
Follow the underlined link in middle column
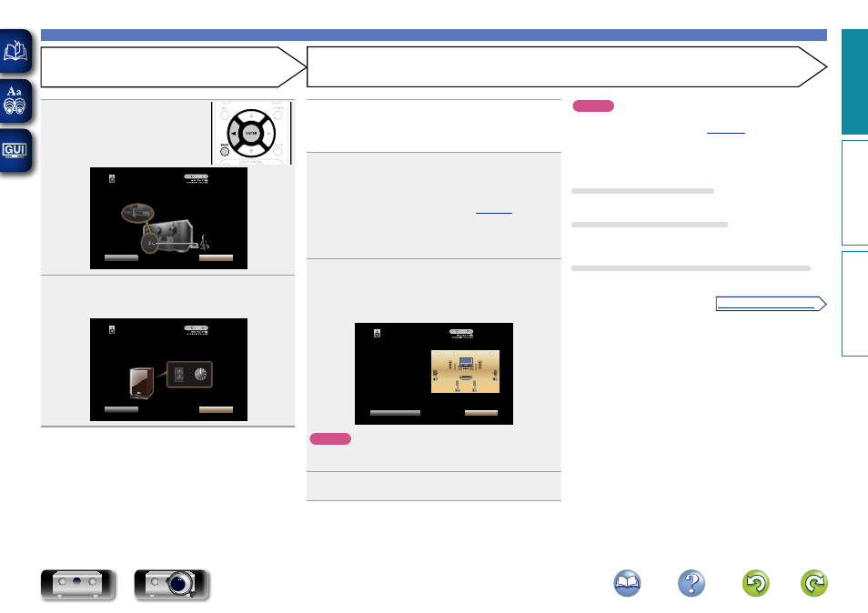point(494,212)
